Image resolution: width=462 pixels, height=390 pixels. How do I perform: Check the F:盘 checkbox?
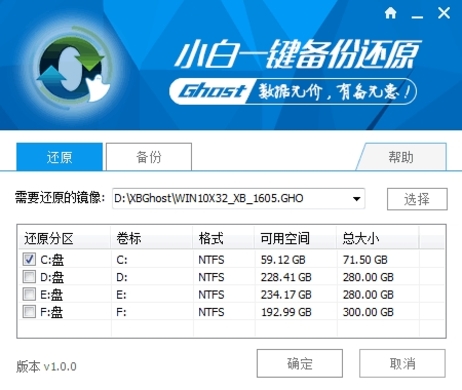[x=29, y=312]
